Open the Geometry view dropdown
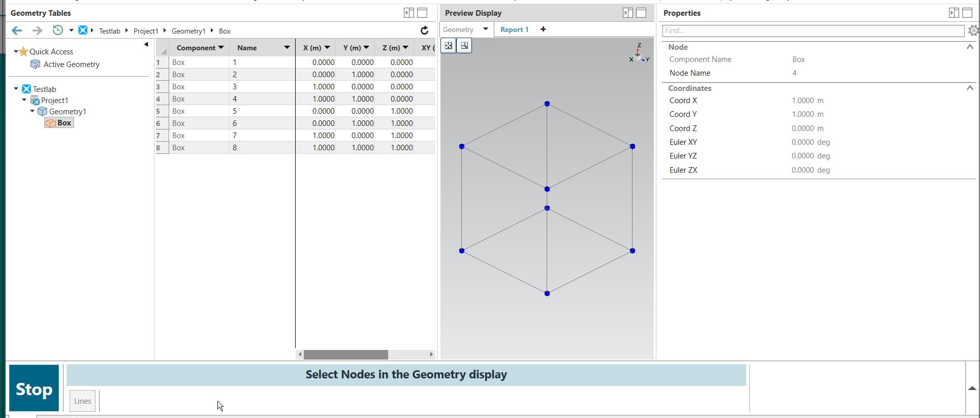Screen dimensions: 980x418 (485, 29)
